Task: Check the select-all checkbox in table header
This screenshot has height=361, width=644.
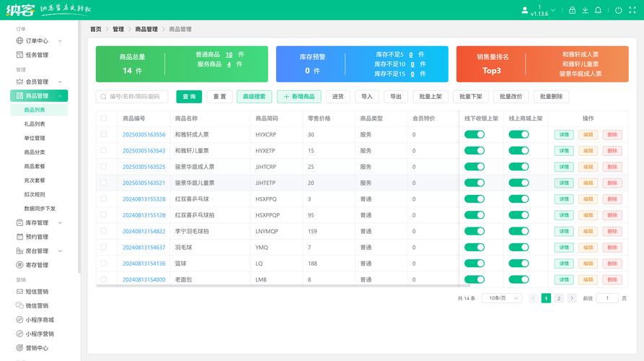Action: [x=104, y=118]
